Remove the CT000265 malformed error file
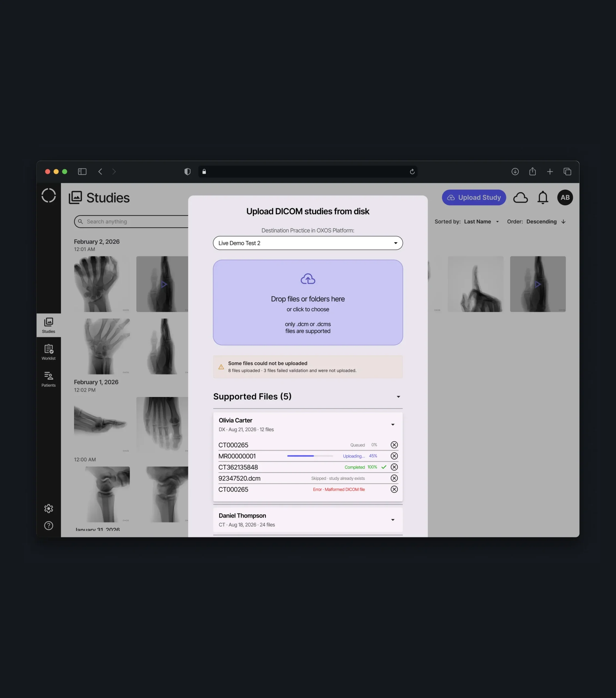 point(394,489)
